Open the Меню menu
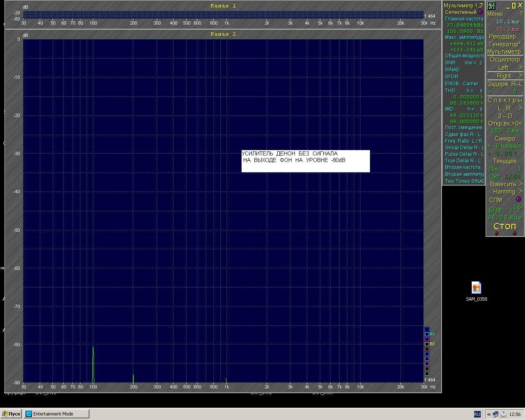The height and width of the screenshot is (420, 525). (x=495, y=14)
